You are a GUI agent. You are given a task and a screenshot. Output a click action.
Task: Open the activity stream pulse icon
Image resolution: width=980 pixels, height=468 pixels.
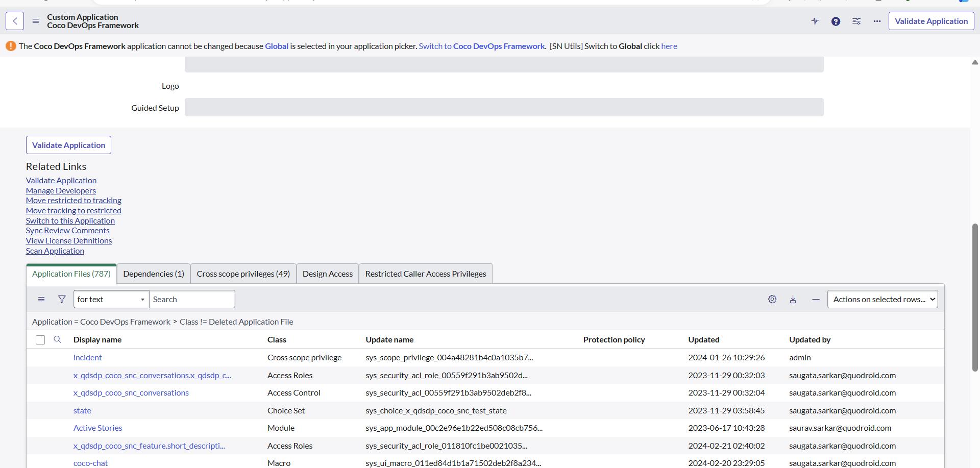(815, 21)
